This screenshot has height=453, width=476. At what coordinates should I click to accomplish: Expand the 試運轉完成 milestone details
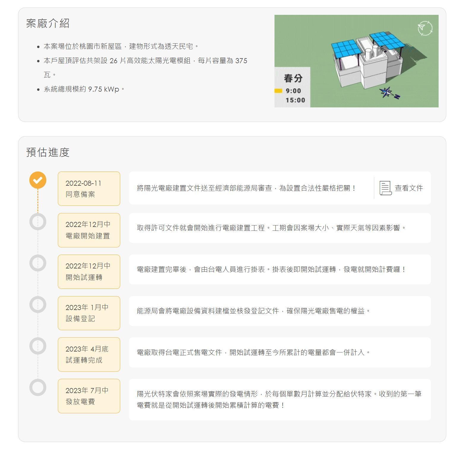pos(88,354)
